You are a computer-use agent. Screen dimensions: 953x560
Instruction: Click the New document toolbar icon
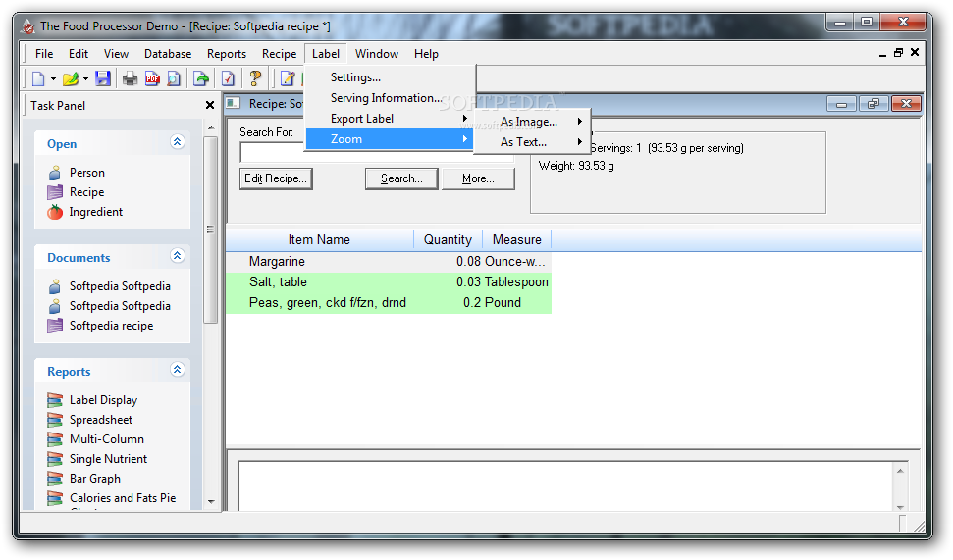38,78
